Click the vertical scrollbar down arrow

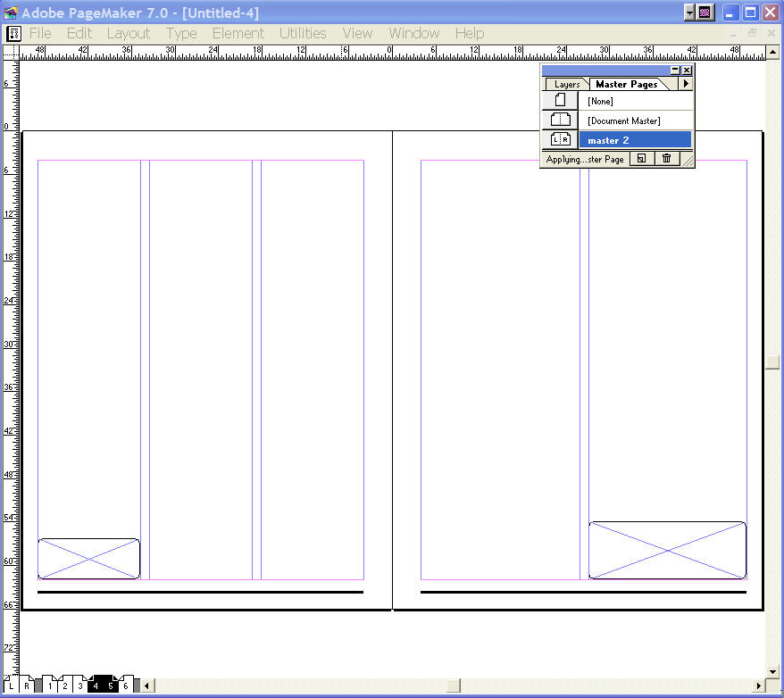772,671
